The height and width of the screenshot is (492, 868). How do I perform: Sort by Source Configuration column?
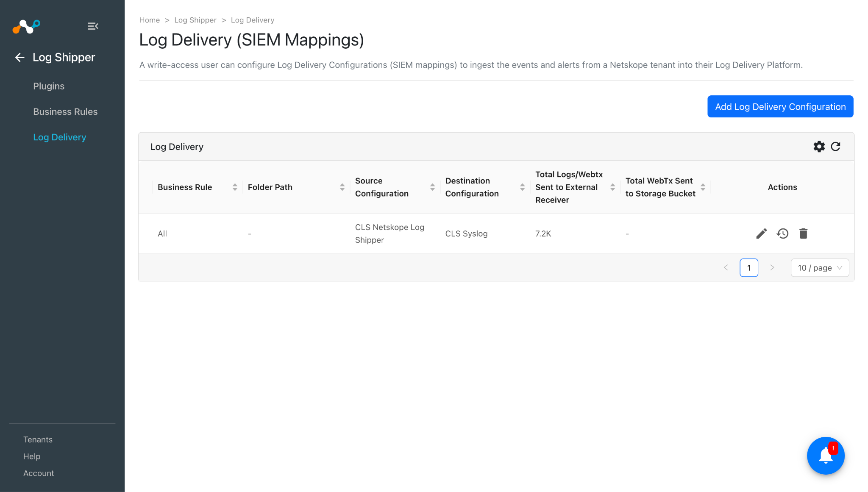pyautogui.click(x=432, y=187)
